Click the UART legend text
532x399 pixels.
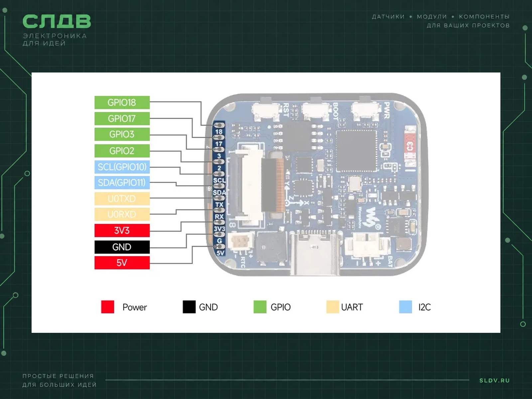pyautogui.click(x=352, y=307)
